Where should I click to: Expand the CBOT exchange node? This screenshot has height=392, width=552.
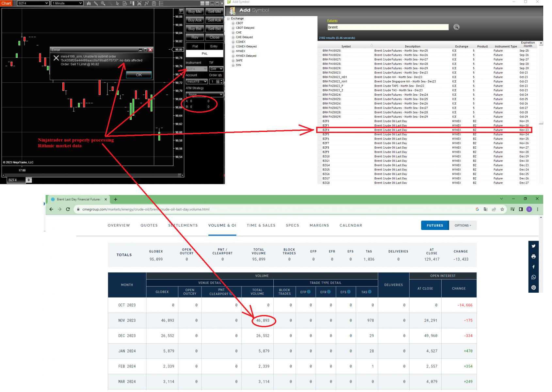pos(233,23)
